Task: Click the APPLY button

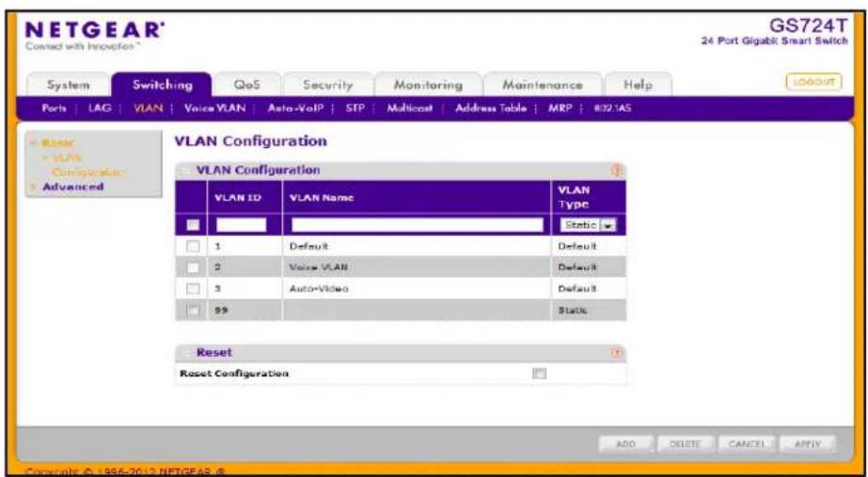Action: [807, 444]
